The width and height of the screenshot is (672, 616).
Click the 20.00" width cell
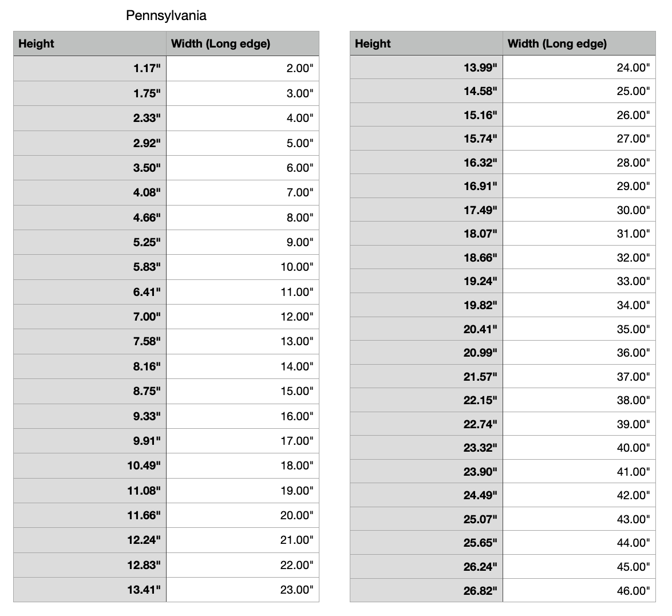[x=297, y=515]
